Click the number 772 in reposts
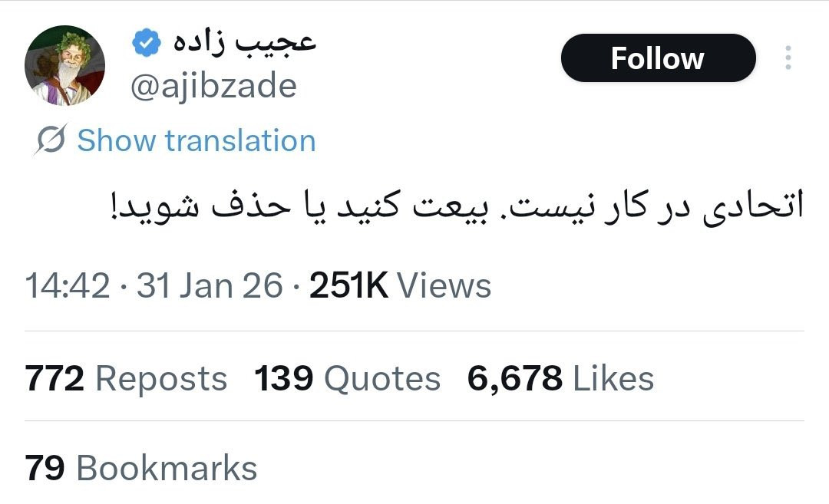829x504 pixels. click(x=54, y=379)
